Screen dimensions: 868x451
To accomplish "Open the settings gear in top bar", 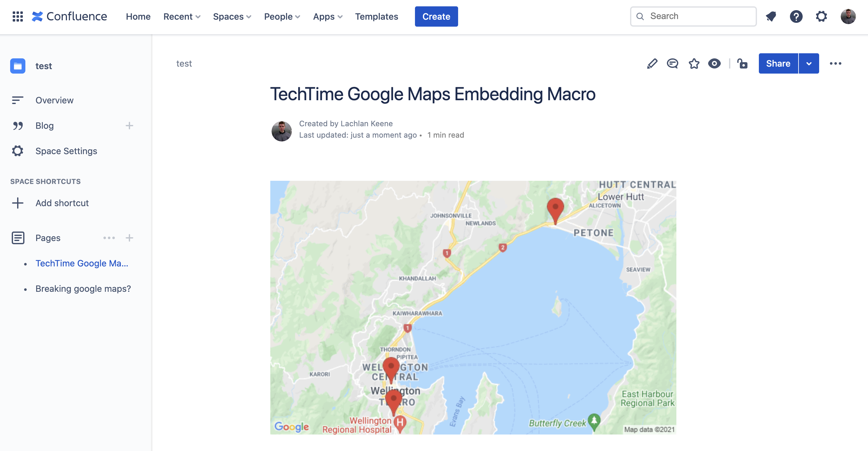I will point(821,16).
